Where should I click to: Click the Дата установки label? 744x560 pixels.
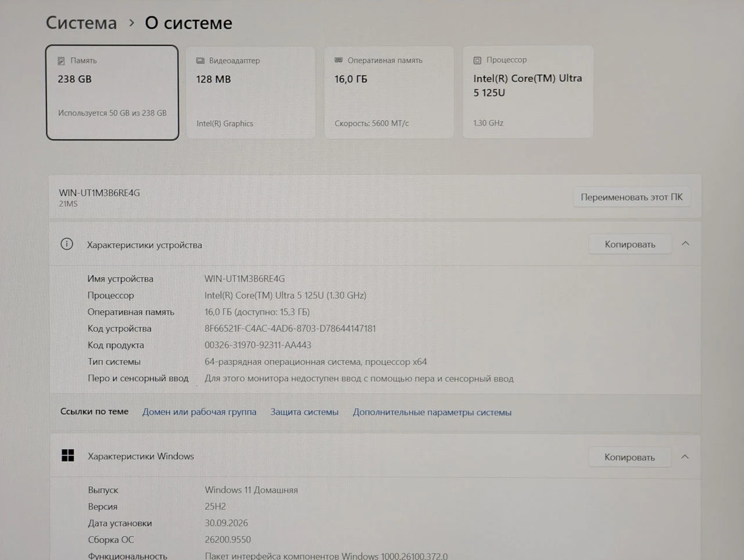click(120, 523)
